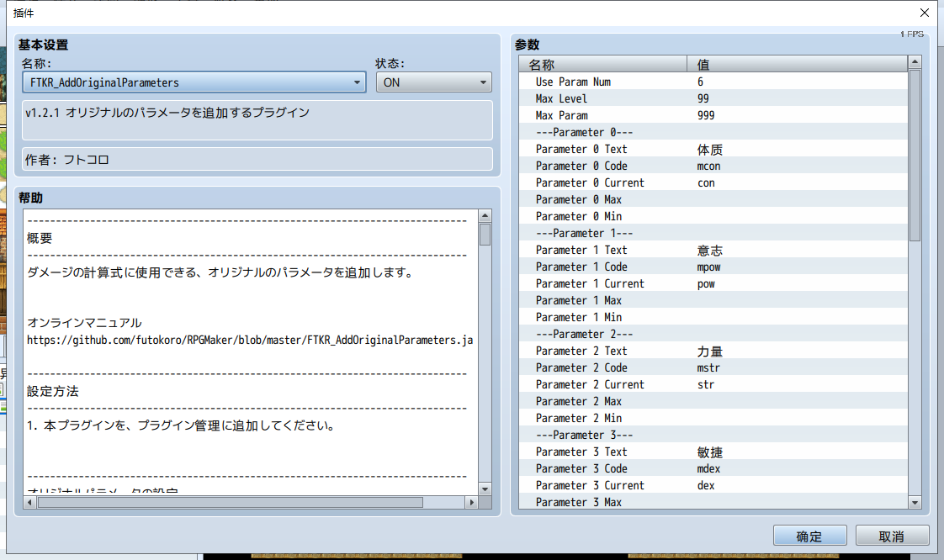Select the Parameter 3 Max row

click(713, 502)
